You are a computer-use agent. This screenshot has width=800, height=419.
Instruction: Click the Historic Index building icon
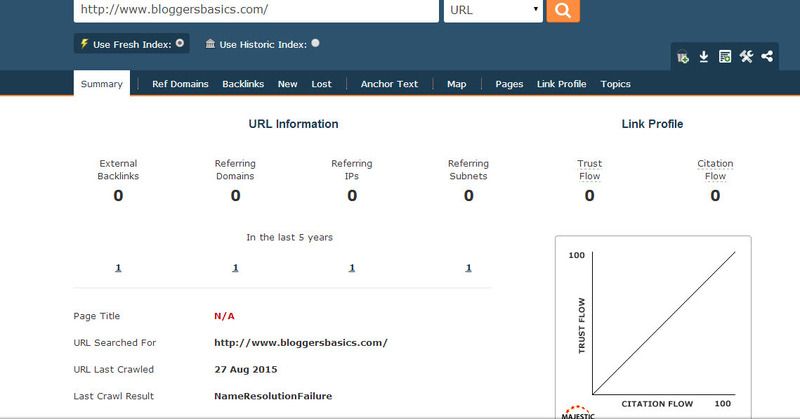coord(210,44)
